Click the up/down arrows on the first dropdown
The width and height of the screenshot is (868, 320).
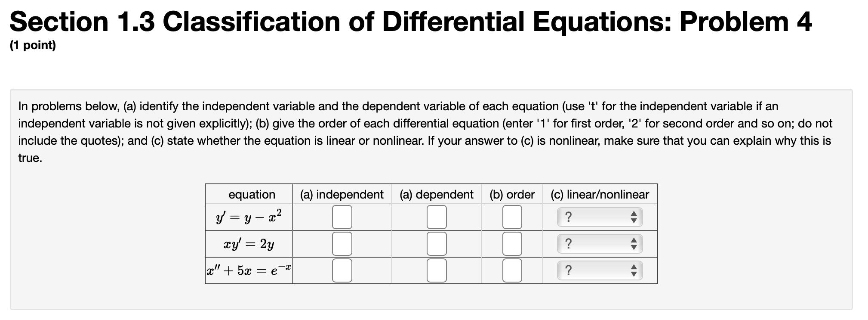(x=633, y=217)
